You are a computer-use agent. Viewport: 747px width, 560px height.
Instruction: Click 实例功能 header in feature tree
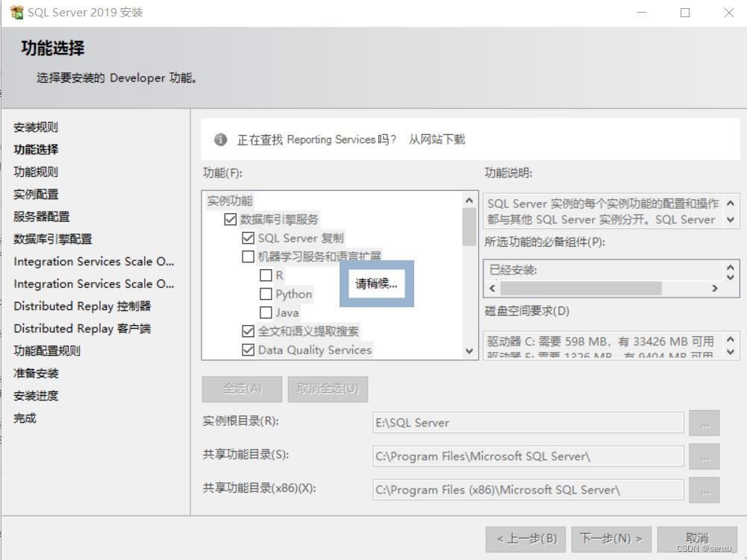click(230, 201)
